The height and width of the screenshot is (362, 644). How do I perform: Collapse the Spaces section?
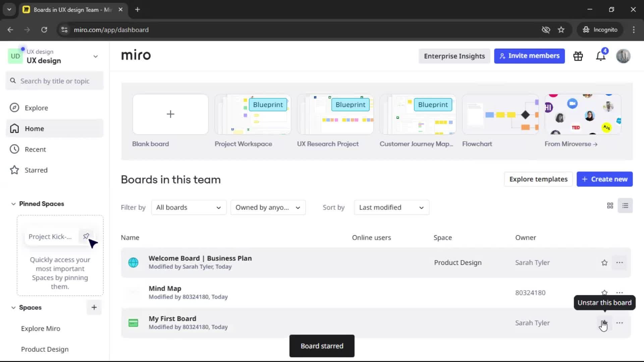pyautogui.click(x=13, y=308)
